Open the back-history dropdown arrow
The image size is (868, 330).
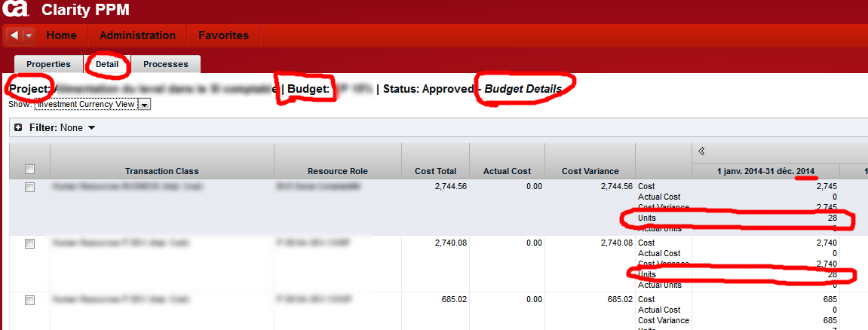click(29, 36)
